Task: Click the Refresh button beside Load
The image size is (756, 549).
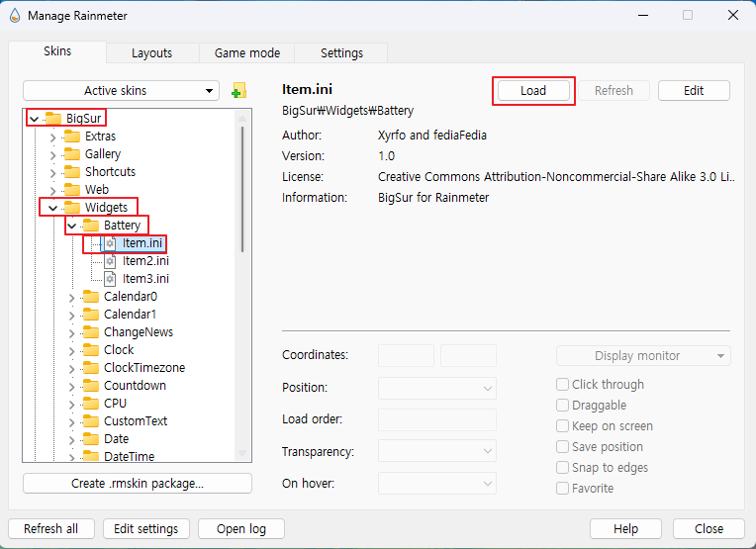Action: click(x=614, y=91)
